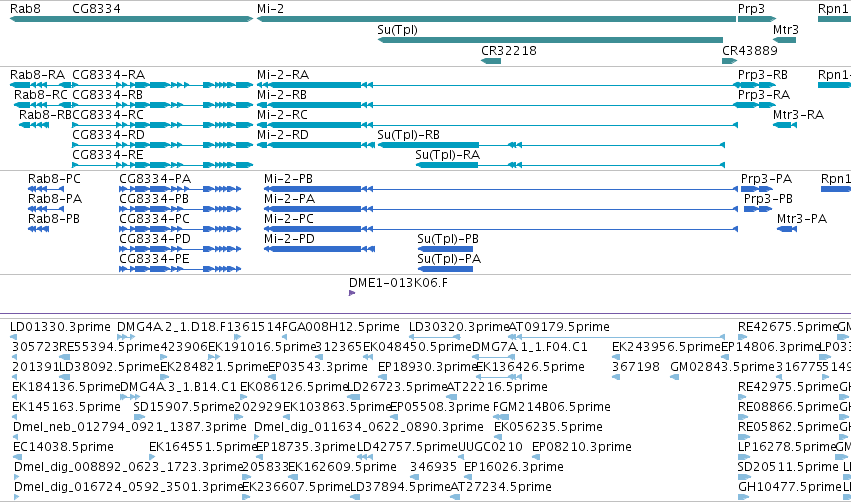
Task: Select transcript Rab8-RC
Action: 43,105
